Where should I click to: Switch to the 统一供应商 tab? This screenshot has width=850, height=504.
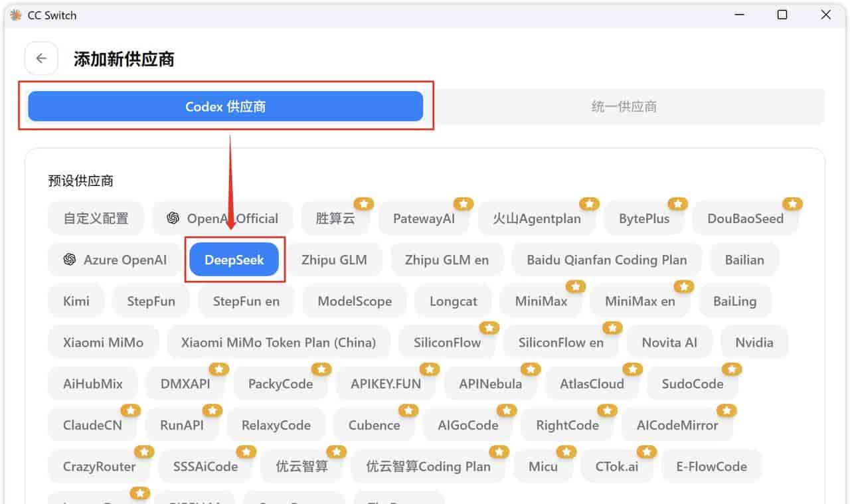624,106
